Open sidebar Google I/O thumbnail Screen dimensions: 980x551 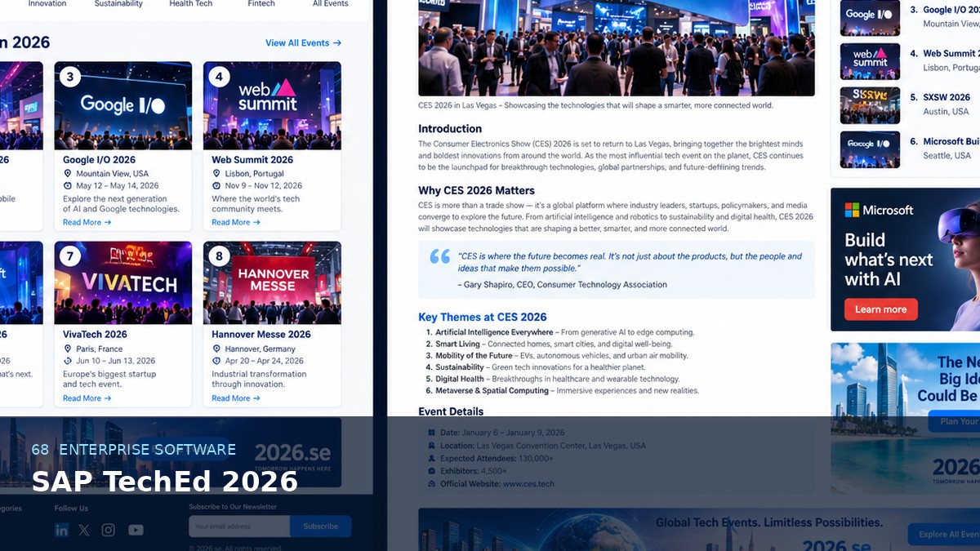[870, 17]
